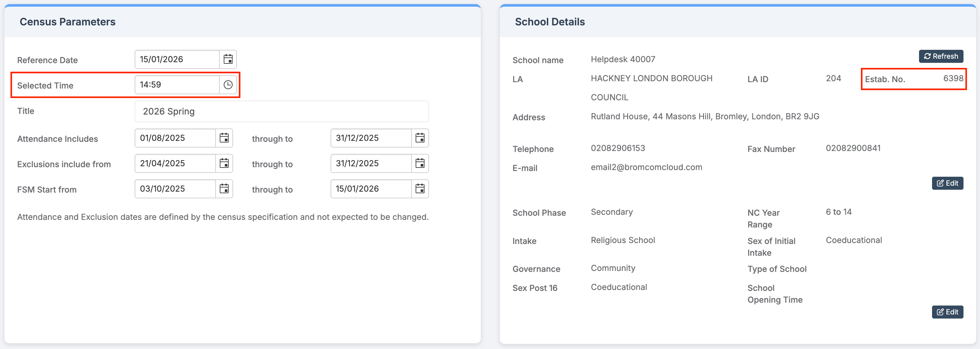
Task: Open FSM through-to date calendar icon
Action: [x=420, y=189]
